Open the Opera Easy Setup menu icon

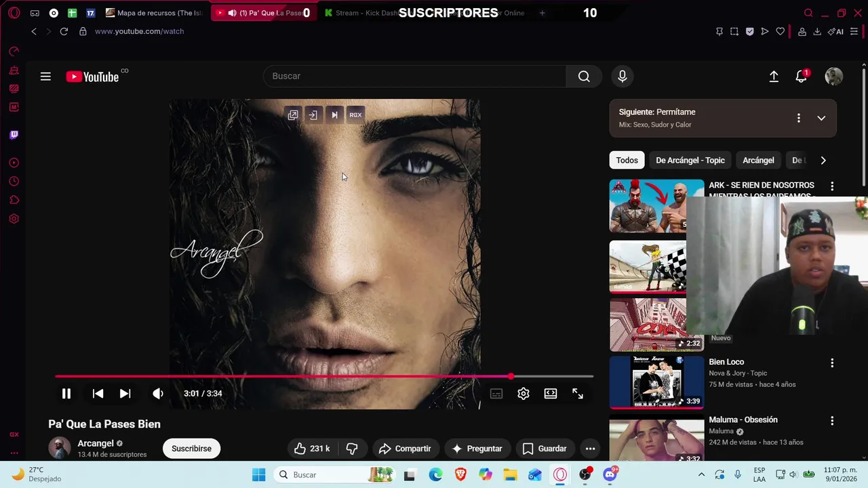tap(854, 31)
